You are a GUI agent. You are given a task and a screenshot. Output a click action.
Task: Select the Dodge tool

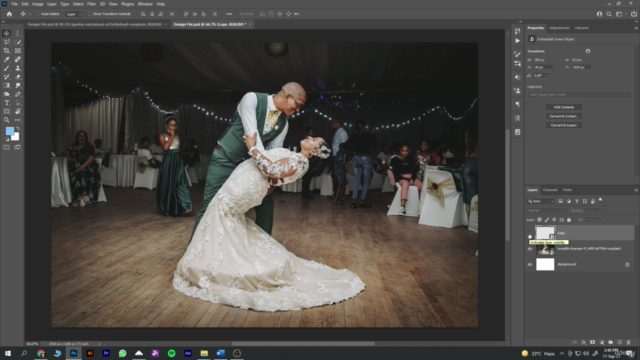pyautogui.click(x=7, y=94)
